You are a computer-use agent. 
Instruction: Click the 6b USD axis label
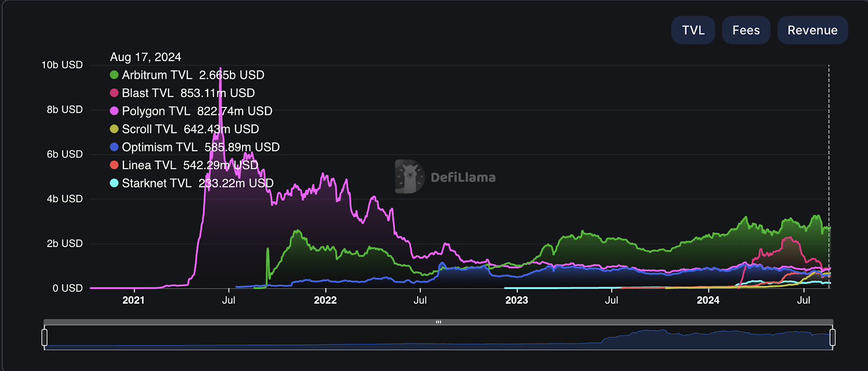pos(65,154)
